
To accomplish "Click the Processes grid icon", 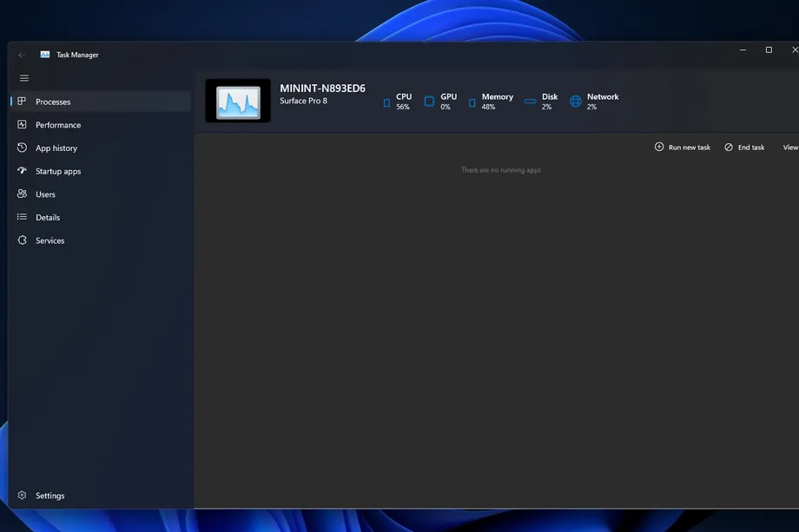I will [22, 102].
